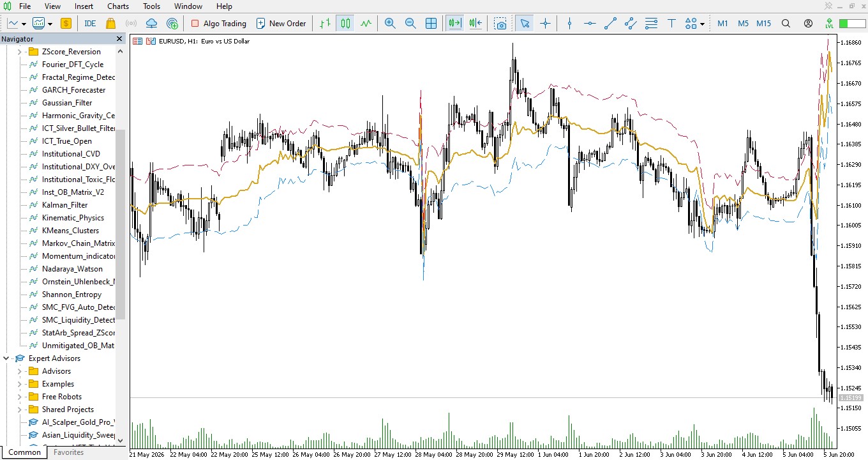Select the Shannon_Entropy indicator

(x=71, y=295)
